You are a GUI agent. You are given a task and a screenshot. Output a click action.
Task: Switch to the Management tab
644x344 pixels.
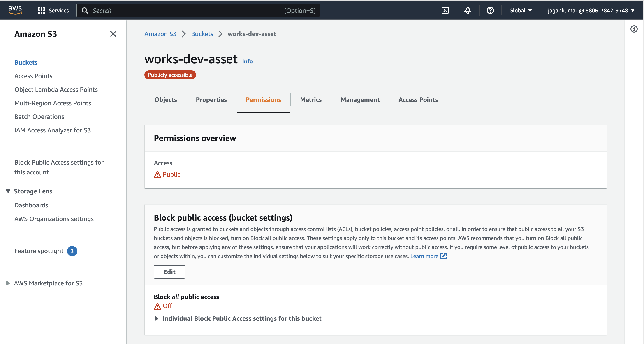click(x=360, y=100)
